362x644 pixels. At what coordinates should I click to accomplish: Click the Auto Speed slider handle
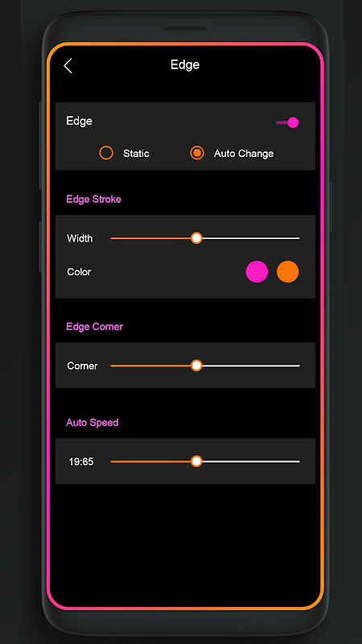[x=196, y=461]
